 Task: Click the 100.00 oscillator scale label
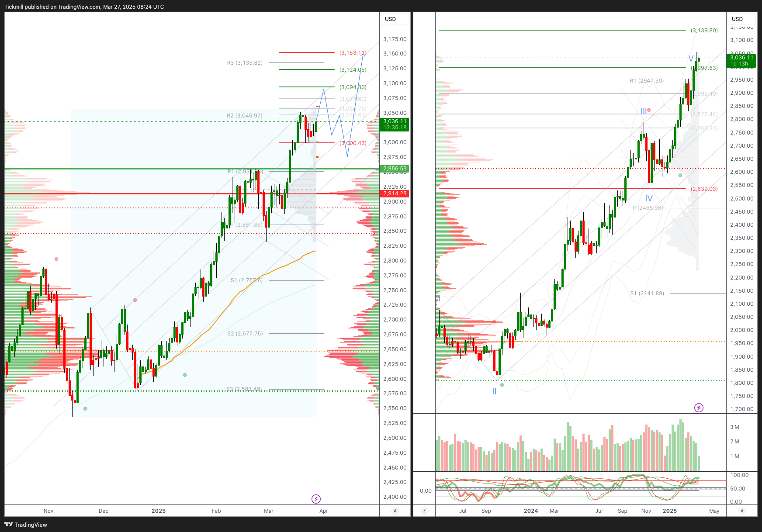pyautogui.click(x=739, y=475)
